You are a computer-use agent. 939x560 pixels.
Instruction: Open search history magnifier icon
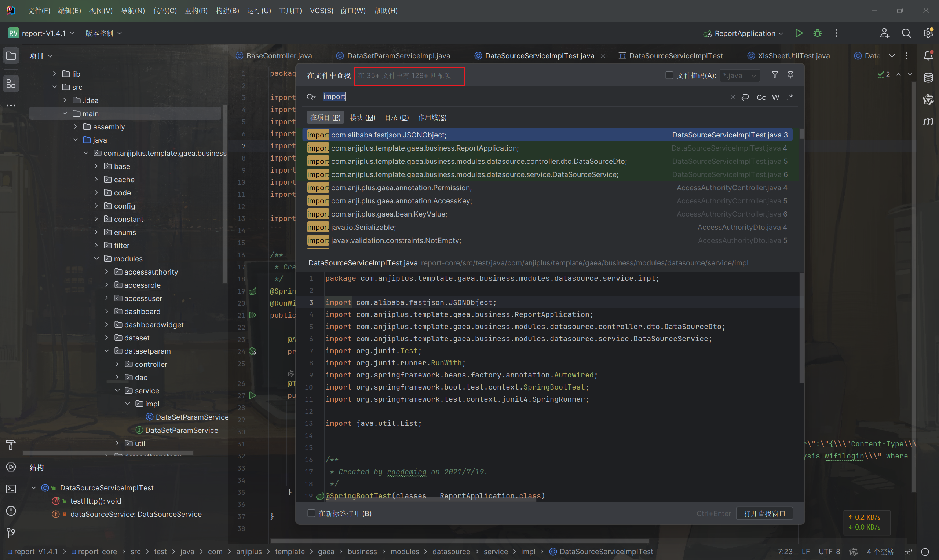click(x=311, y=97)
